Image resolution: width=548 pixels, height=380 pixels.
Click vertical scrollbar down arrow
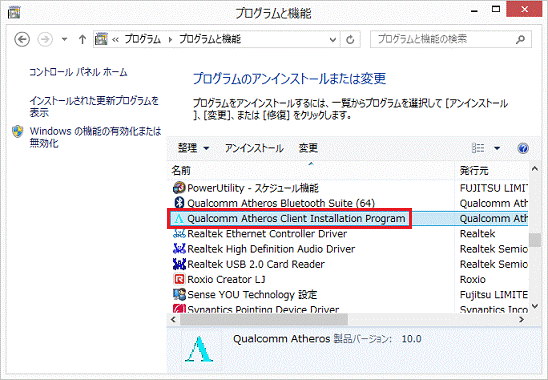tap(535, 307)
